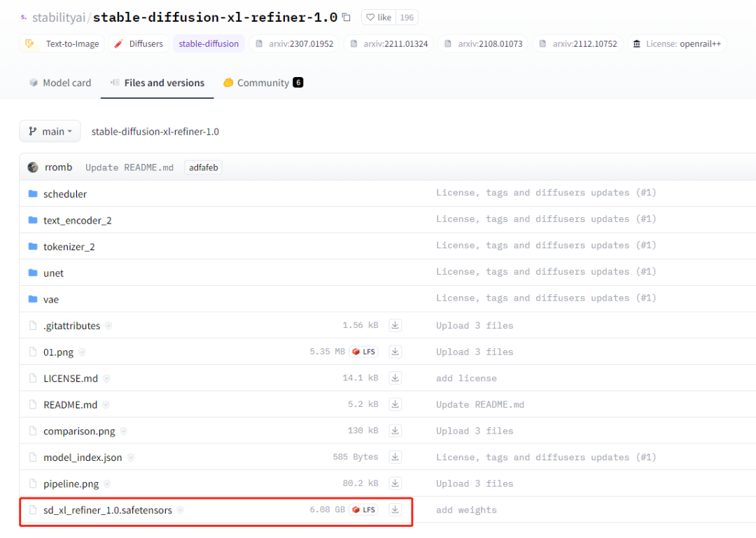The height and width of the screenshot is (538, 756).
Task: Copy the model name with the copy icon
Action: (x=346, y=18)
